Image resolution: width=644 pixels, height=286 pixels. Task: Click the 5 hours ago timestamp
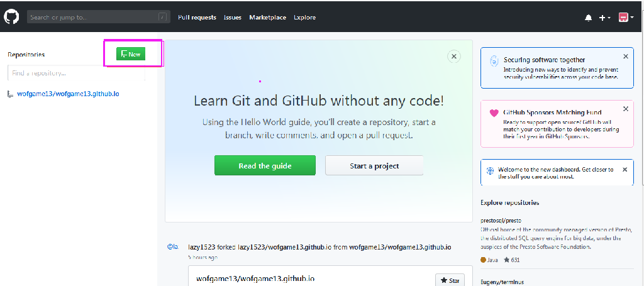[203, 257]
